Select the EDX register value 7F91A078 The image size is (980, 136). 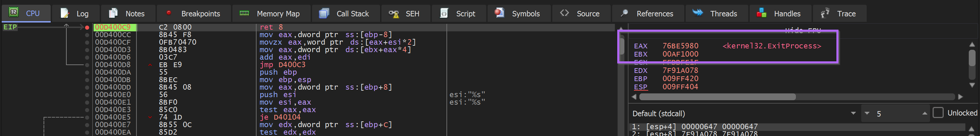point(681,71)
